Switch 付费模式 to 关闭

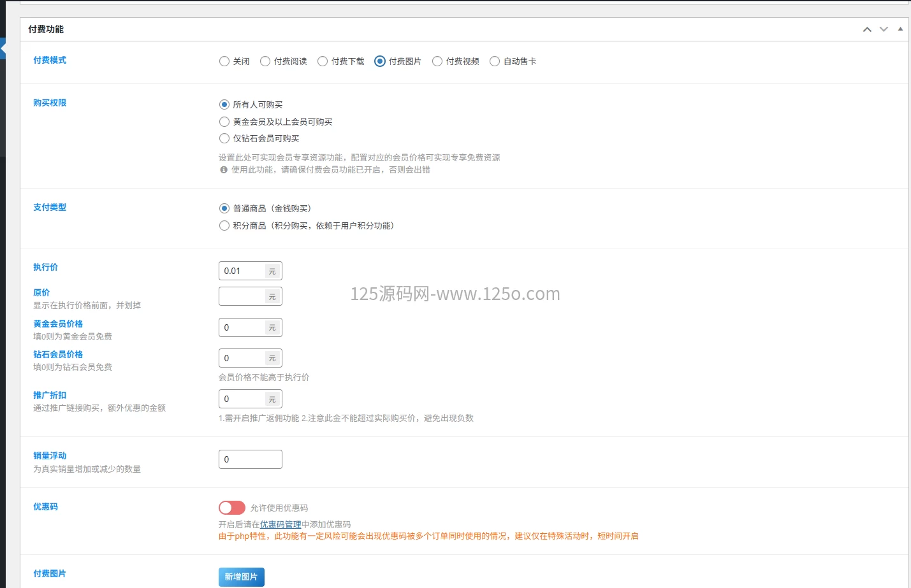pos(224,61)
